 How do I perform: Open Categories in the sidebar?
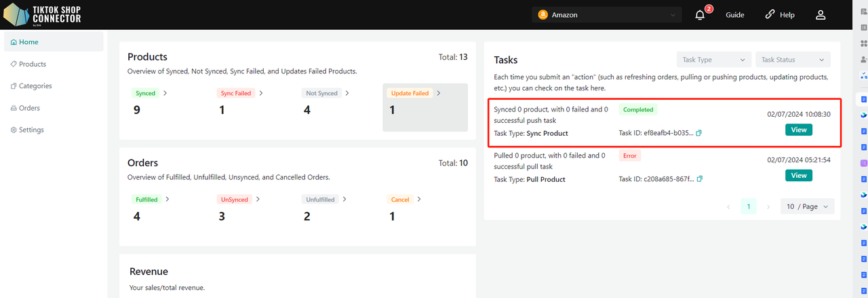pos(35,86)
